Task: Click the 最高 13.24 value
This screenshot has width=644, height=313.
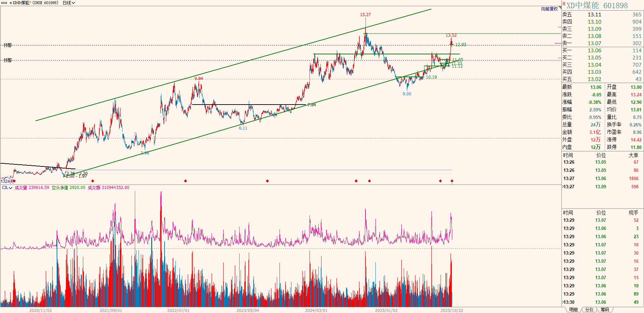Action: click(636, 95)
